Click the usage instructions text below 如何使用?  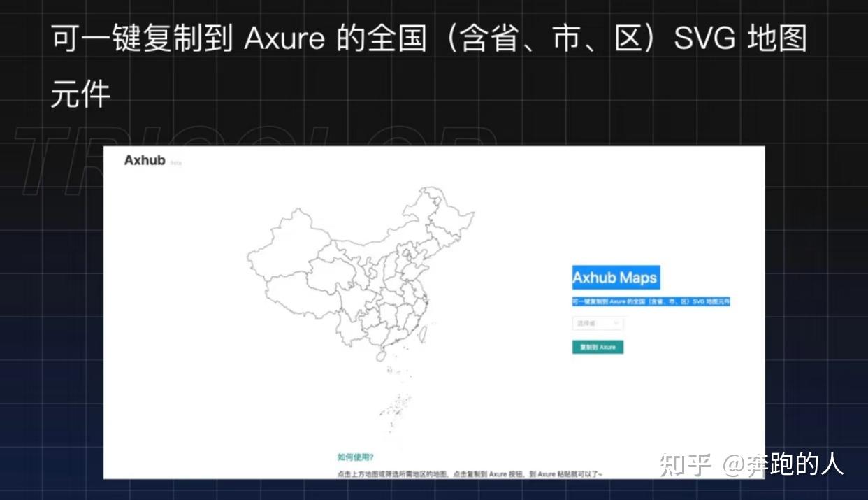click(470, 472)
